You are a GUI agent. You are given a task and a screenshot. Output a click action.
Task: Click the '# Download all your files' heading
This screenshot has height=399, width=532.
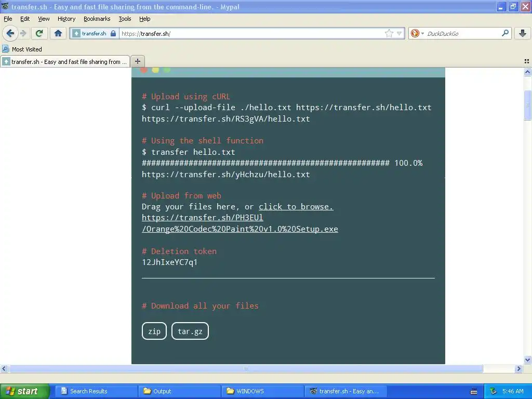click(200, 306)
